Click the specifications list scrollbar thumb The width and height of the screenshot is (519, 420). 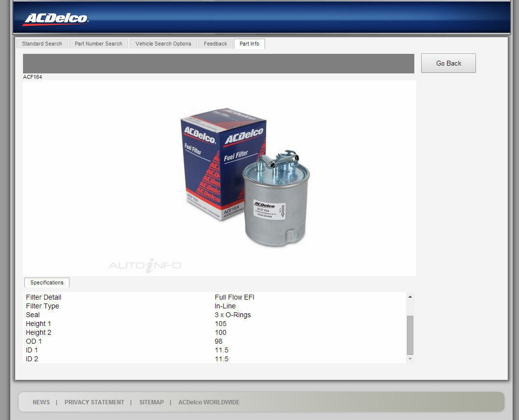pyautogui.click(x=410, y=335)
